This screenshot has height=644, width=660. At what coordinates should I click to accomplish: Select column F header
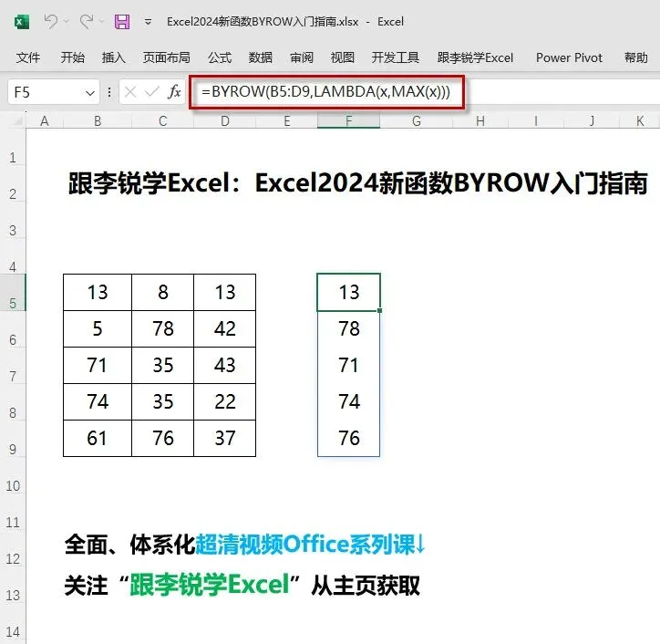click(x=348, y=121)
